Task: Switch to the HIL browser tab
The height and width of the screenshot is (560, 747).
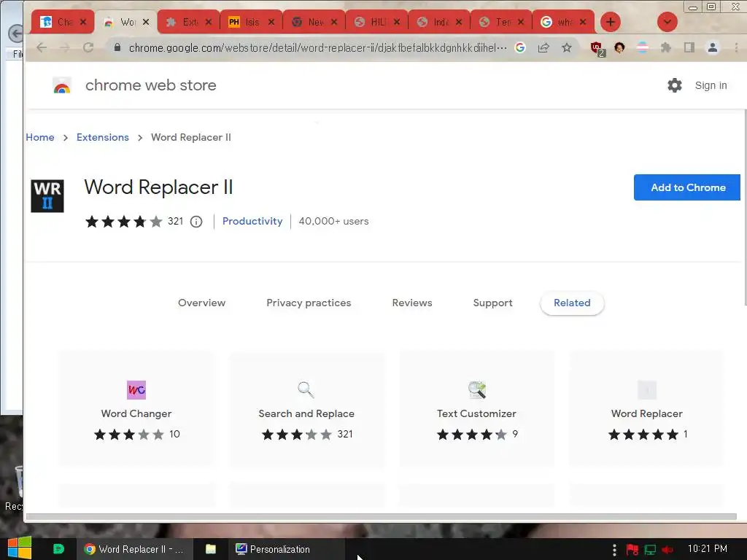Action: (377, 22)
